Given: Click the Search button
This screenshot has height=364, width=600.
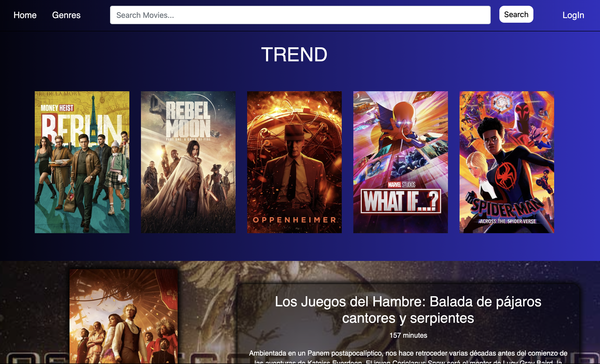Looking at the screenshot, I should (516, 14).
